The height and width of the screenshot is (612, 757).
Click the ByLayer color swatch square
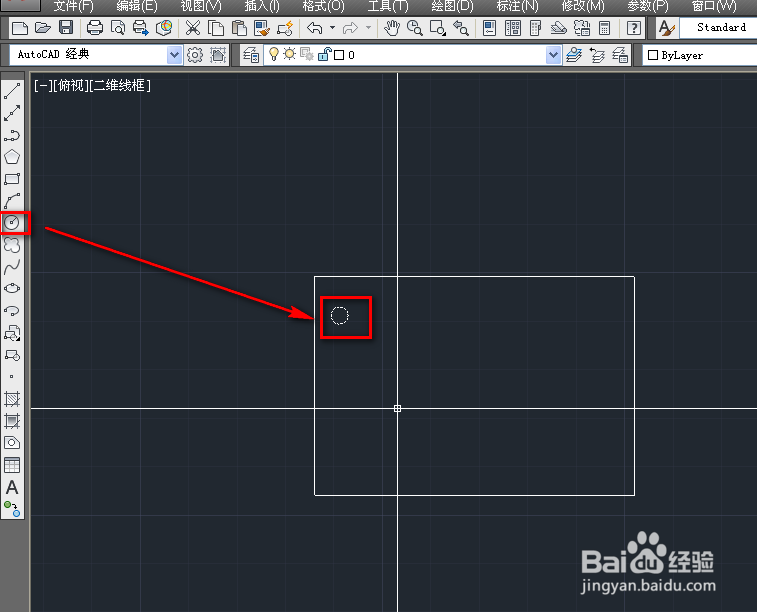[x=653, y=55]
